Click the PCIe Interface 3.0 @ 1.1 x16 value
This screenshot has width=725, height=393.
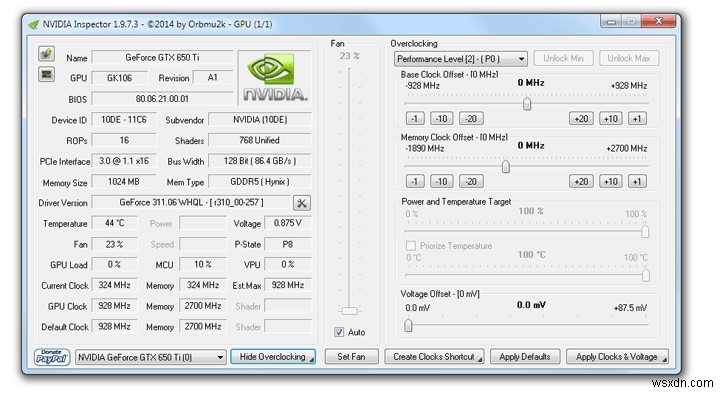pos(123,161)
